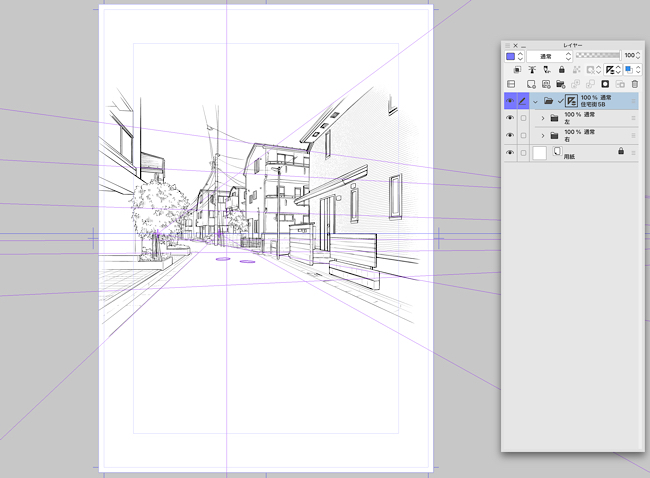Toggle Clip to Layer Below icon
This screenshot has height=478, width=650.
pyautogui.click(x=517, y=70)
